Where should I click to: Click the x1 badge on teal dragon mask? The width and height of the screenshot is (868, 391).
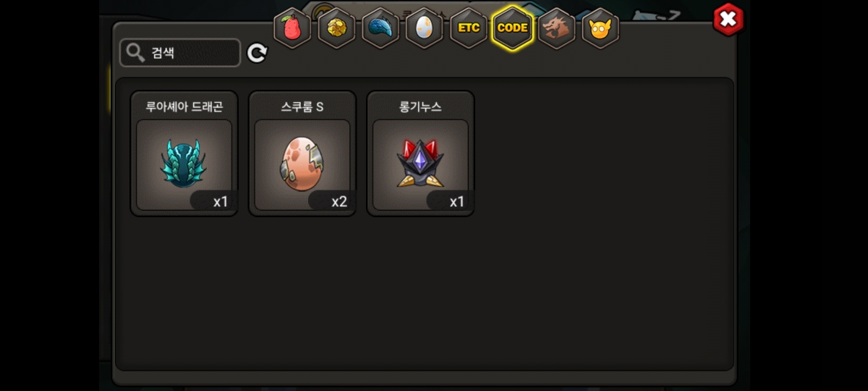pos(221,202)
